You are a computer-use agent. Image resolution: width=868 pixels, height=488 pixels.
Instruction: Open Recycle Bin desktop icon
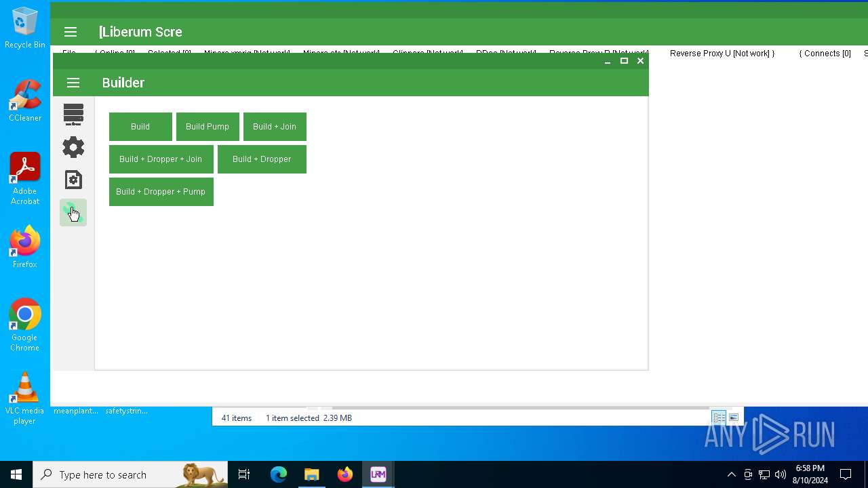25,28
